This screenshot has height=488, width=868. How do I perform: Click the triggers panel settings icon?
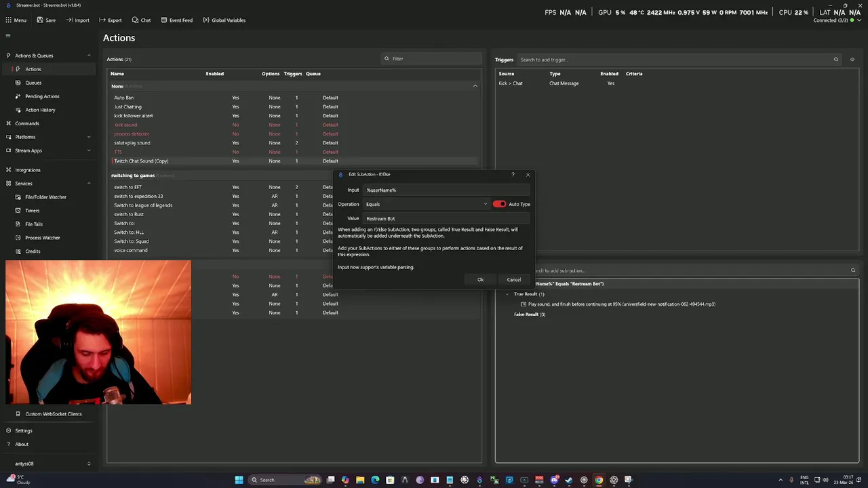pyautogui.click(x=852, y=60)
